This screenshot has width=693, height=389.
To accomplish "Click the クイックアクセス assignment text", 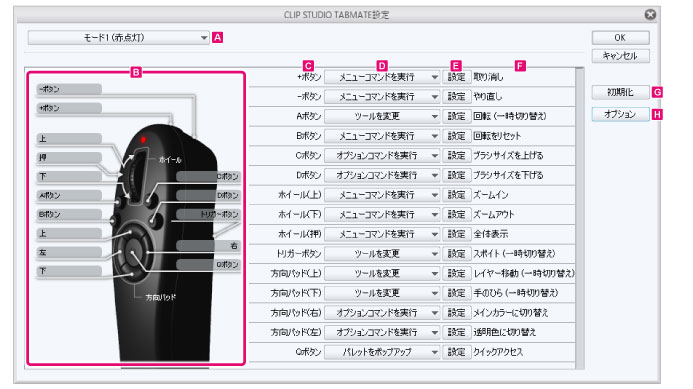I will [x=498, y=352].
